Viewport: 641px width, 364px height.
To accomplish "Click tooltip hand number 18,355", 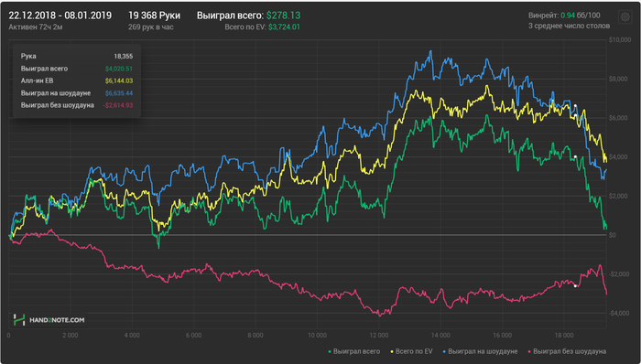I will (124, 57).
